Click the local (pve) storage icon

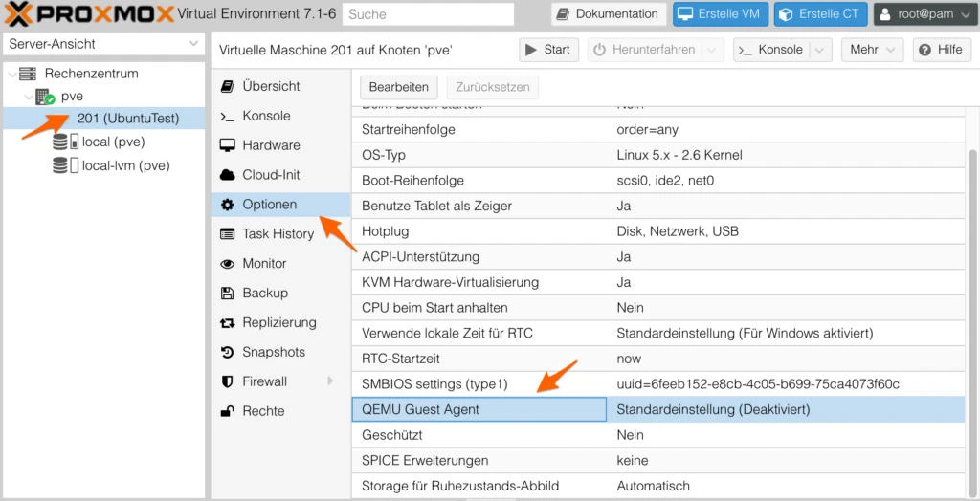66,142
